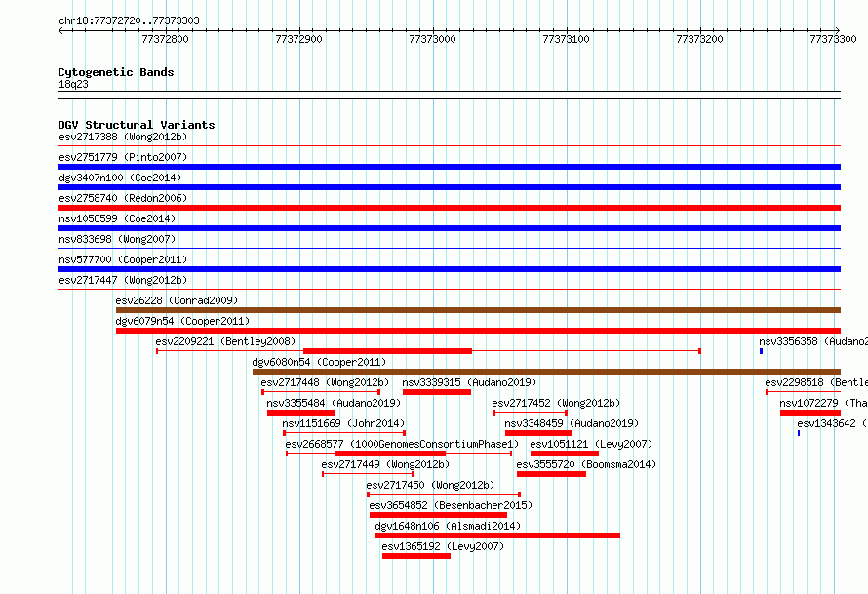This screenshot has height=594, width=868.
Task: Click the Cytogenetic Bands track title
Action: (x=116, y=72)
